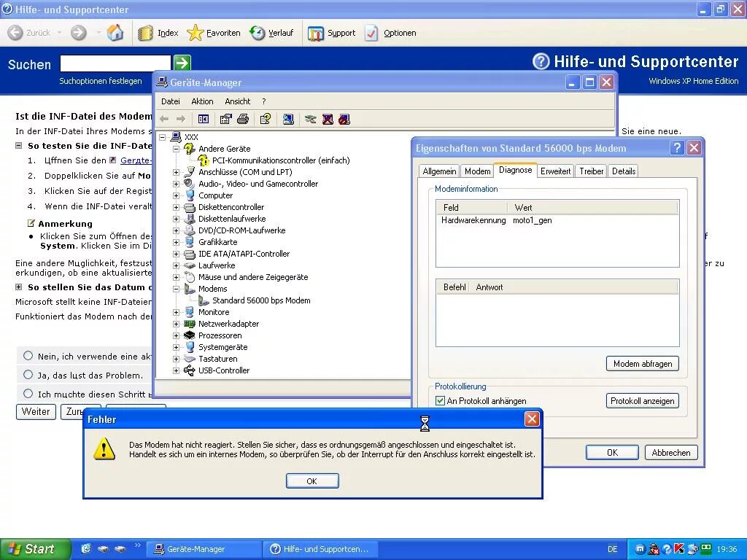Expand Anschlüsse (COM und LPT)
The image size is (747, 560).
point(177,172)
